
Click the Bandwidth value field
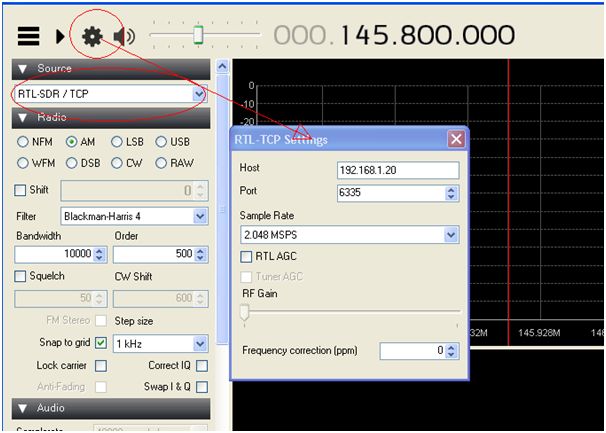[54, 254]
